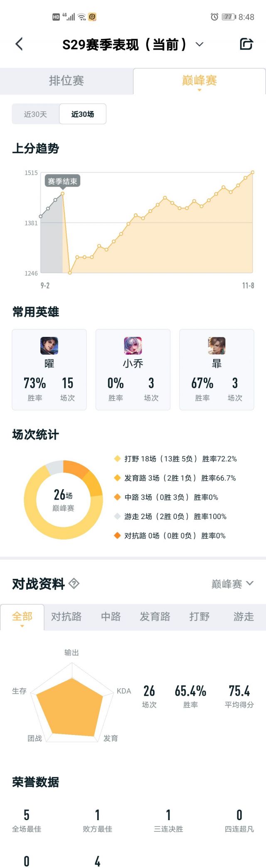
Task: Enable the 近30场 filter option
Action: pos(82,114)
